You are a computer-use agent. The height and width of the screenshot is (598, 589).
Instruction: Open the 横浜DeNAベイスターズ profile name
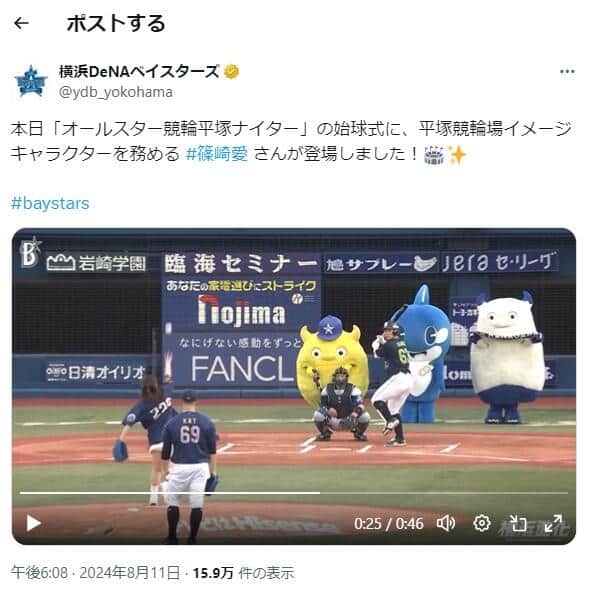pos(139,71)
